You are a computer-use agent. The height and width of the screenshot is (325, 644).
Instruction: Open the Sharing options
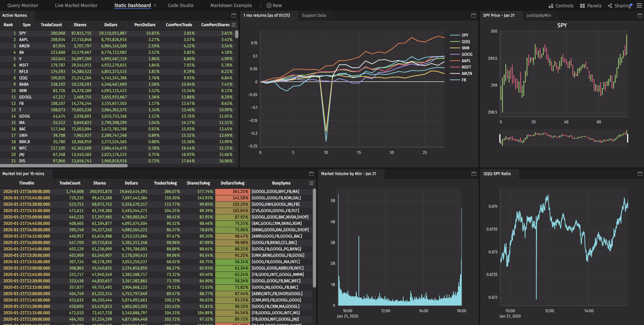pyautogui.click(x=620, y=6)
